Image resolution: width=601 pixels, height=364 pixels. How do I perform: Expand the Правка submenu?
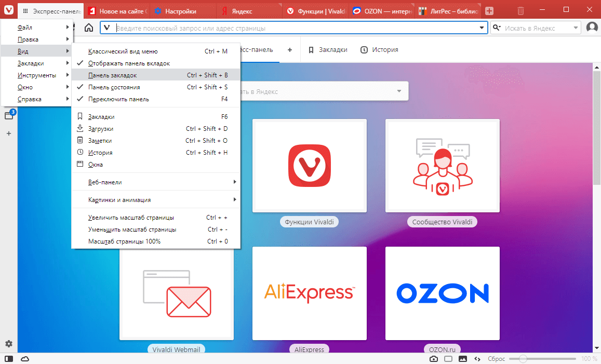tap(37, 39)
